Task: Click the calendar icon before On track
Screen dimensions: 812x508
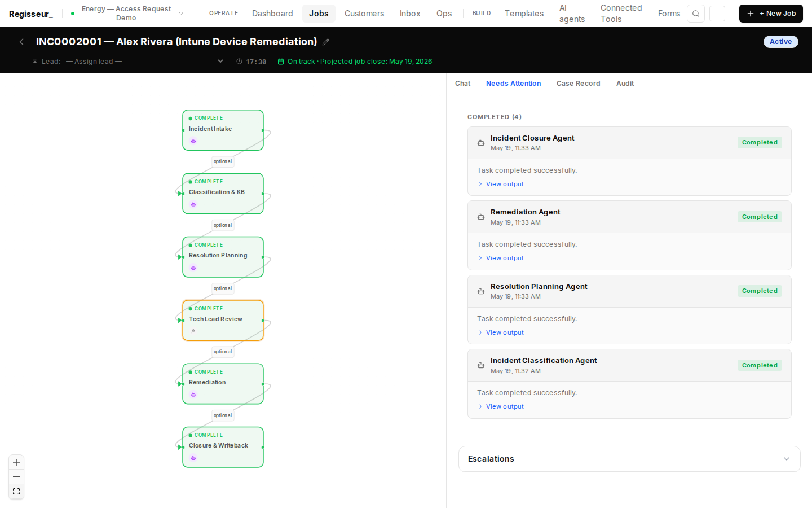Action: (281, 62)
